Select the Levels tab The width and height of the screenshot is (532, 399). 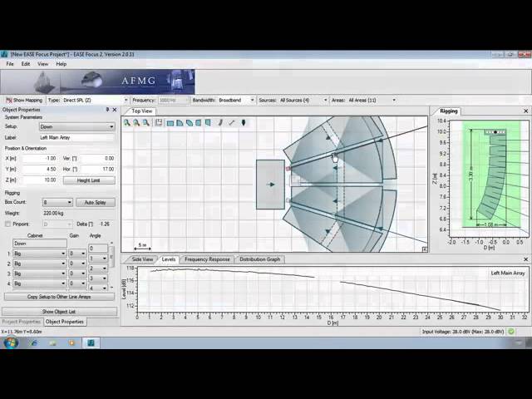click(x=168, y=259)
